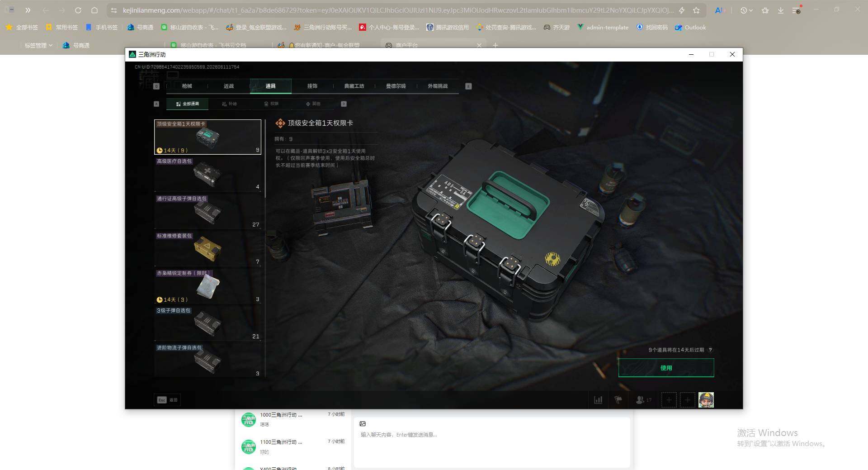Viewport: 868px width, 470px height.
Task: Open the Outlook bookmark
Action: [690, 27]
